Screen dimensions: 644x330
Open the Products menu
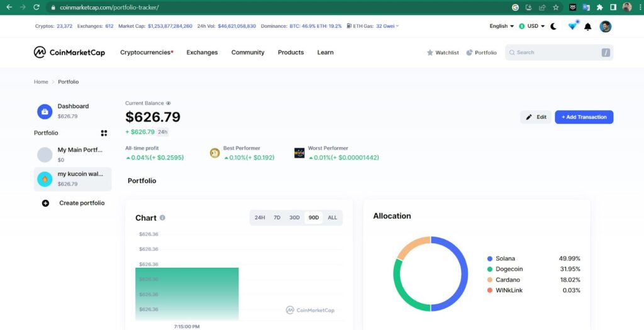[x=291, y=53]
